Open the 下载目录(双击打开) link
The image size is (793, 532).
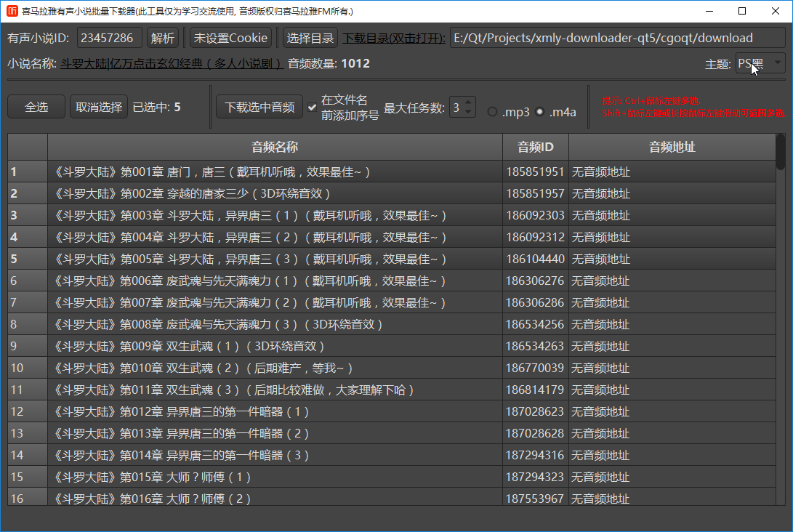pos(394,38)
